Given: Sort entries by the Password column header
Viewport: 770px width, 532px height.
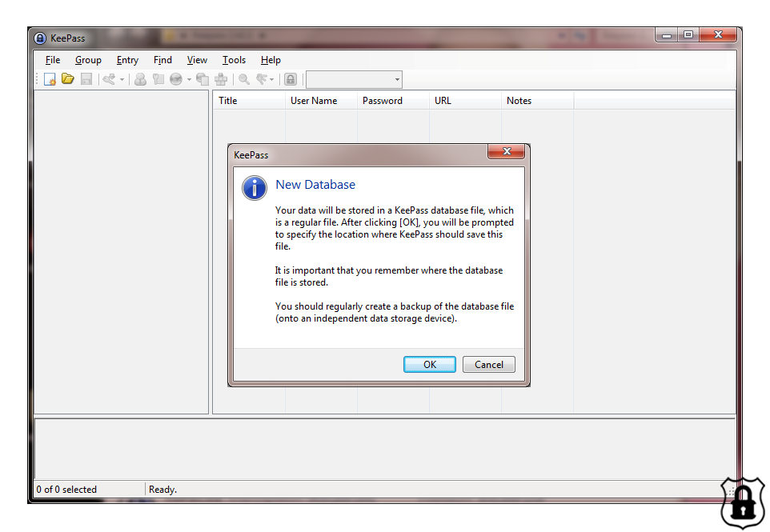Looking at the screenshot, I should point(393,101).
